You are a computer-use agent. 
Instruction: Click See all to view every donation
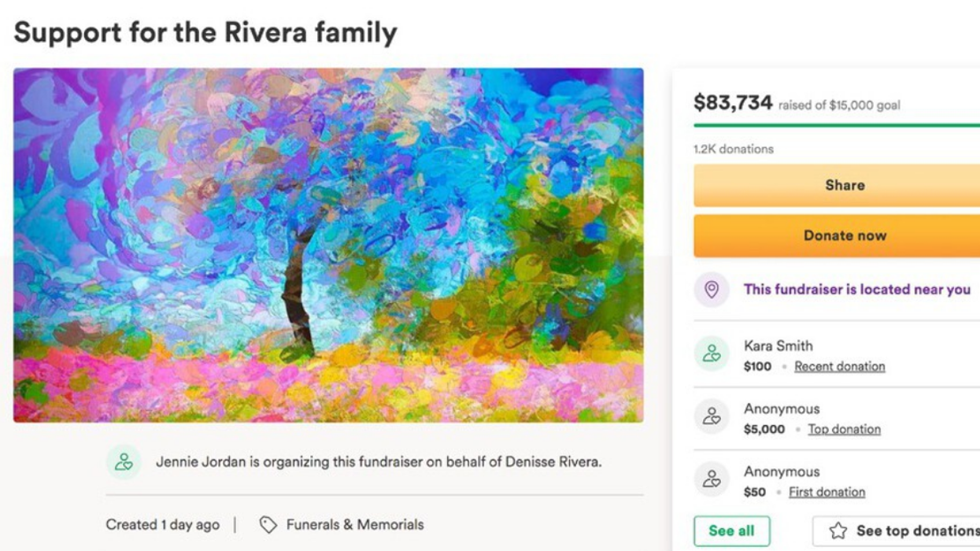(731, 531)
